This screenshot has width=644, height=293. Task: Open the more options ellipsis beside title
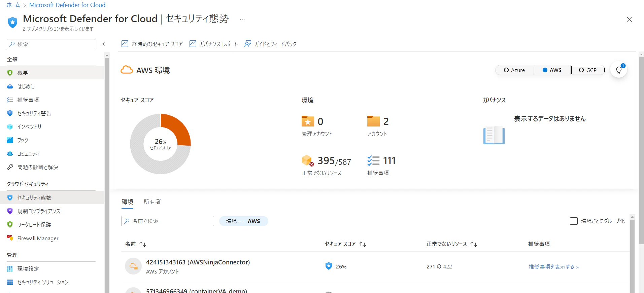click(242, 19)
